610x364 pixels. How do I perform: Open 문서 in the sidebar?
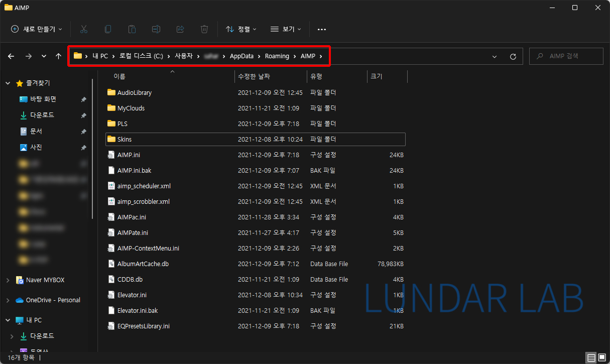click(x=36, y=131)
